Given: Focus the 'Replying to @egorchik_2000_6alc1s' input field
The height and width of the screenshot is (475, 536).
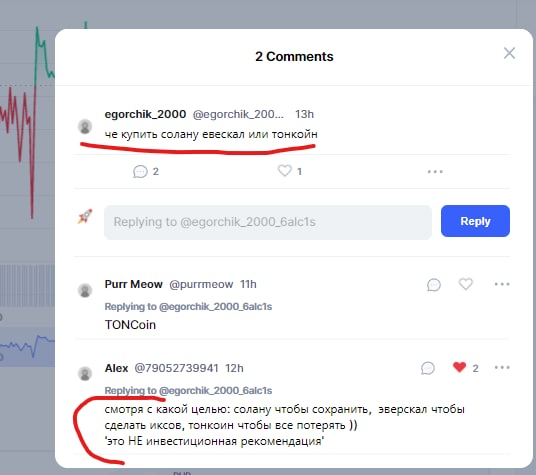Looking at the screenshot, I should [x=268, y=222].
